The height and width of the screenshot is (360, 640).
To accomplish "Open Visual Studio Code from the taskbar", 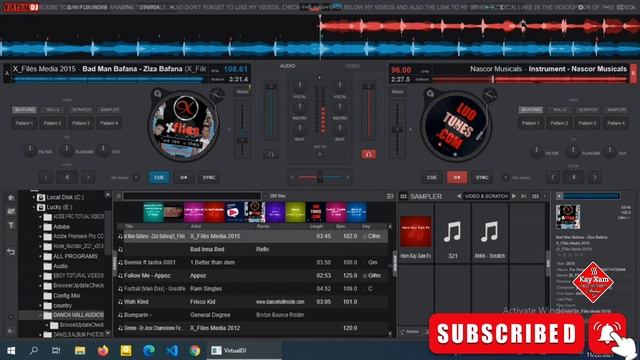I will coord(172,350).
